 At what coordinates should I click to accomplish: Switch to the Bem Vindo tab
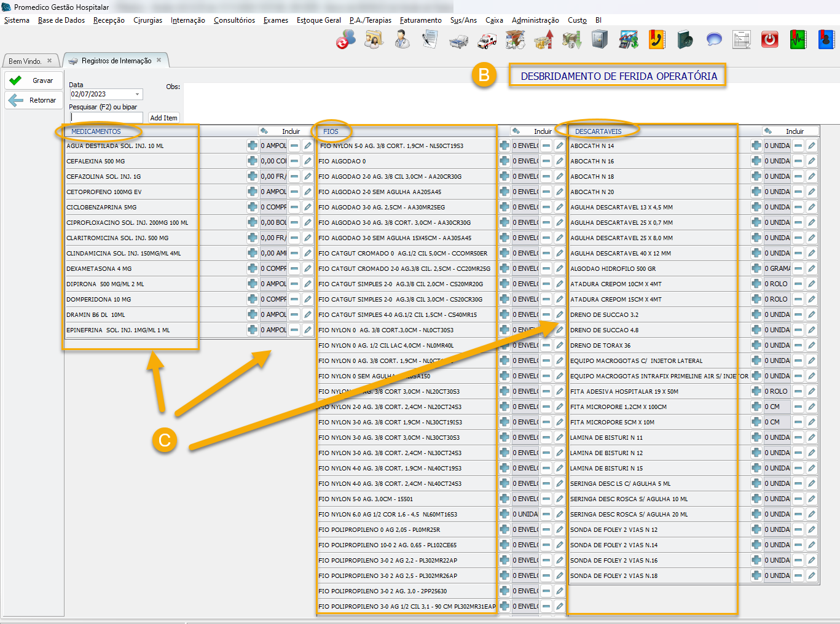25,61
